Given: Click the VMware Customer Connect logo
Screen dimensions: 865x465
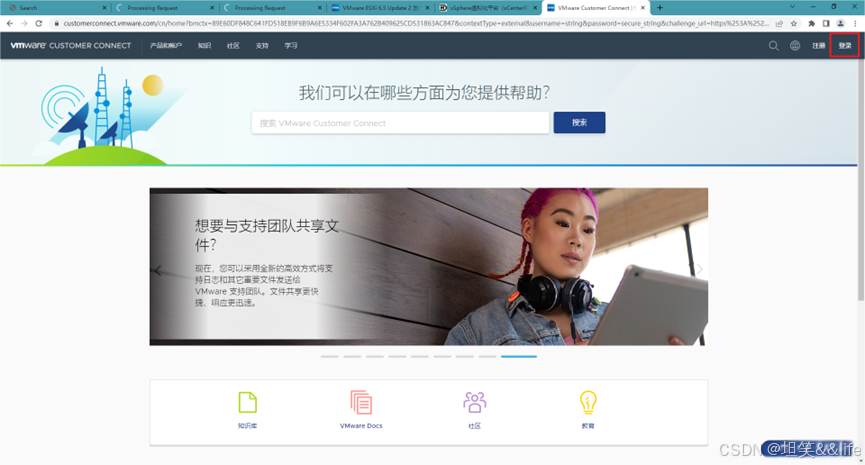Looking at the screenshot, I should coord(71,45).
